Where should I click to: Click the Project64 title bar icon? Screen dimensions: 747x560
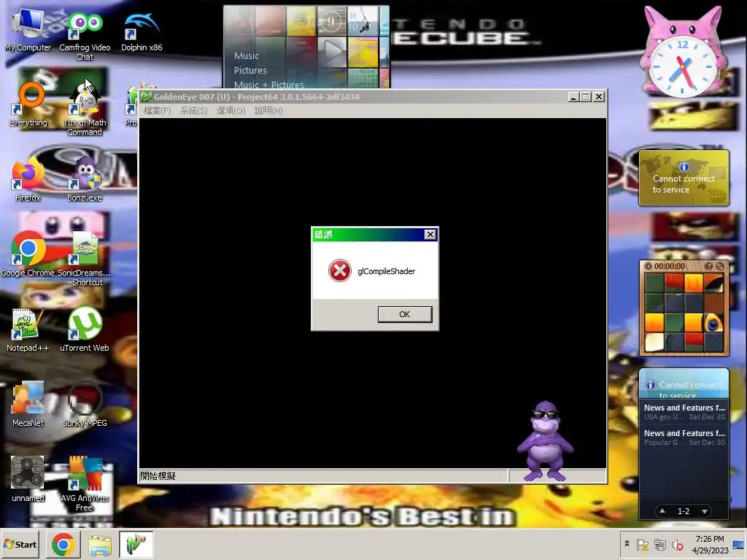click(146, 97)
